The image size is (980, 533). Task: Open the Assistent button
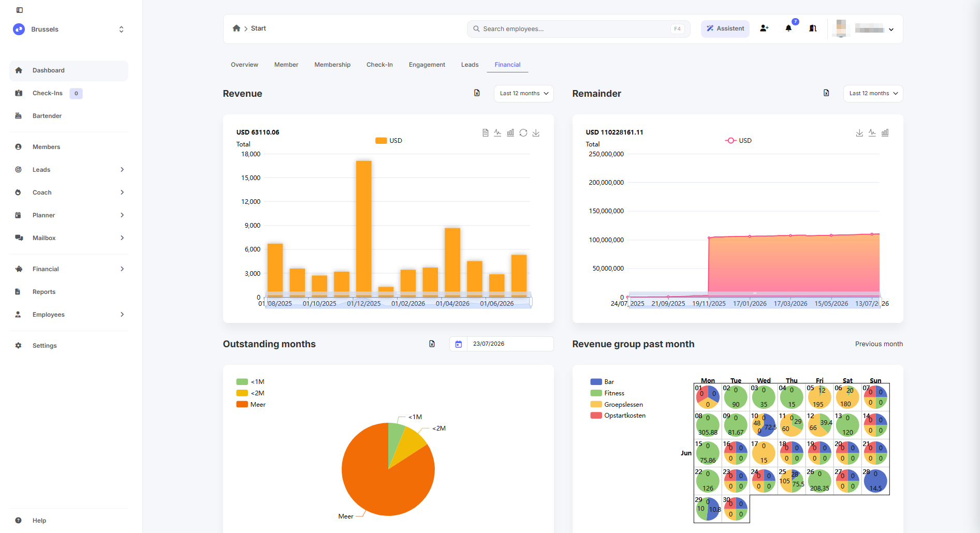[725, 29]
